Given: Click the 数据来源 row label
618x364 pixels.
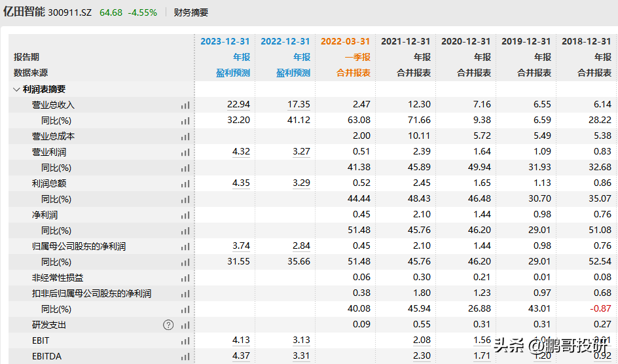Looking at the screenshot, I should click(x=31, y=73).
